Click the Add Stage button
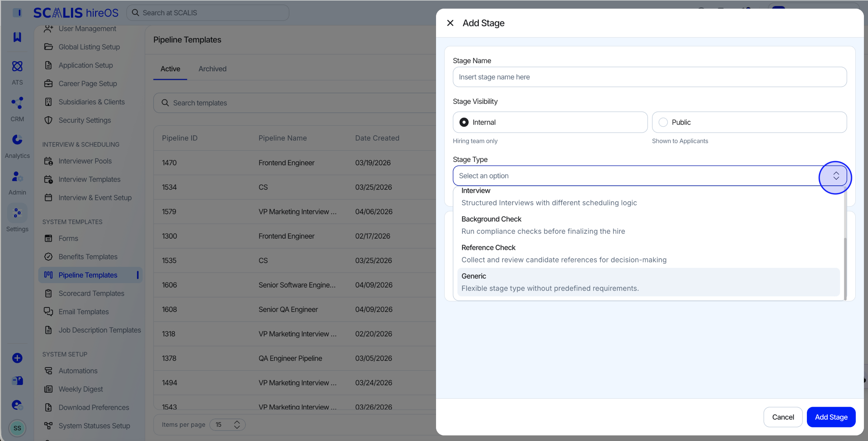This screenshot has height=441, width=868. pos(831,417)
